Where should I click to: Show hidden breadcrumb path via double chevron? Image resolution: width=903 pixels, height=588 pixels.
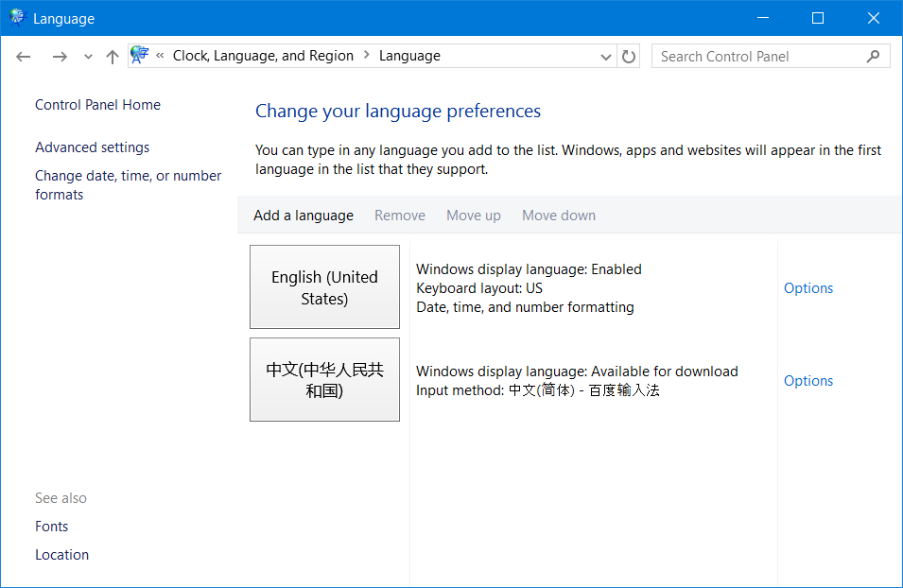[160, 55]
